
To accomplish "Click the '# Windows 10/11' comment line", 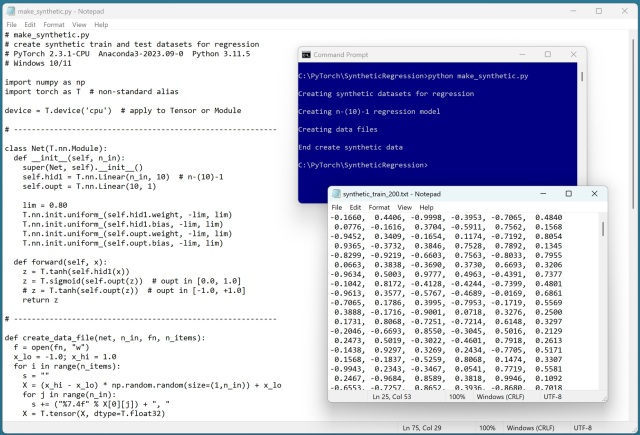I will [x=38, y=63].
